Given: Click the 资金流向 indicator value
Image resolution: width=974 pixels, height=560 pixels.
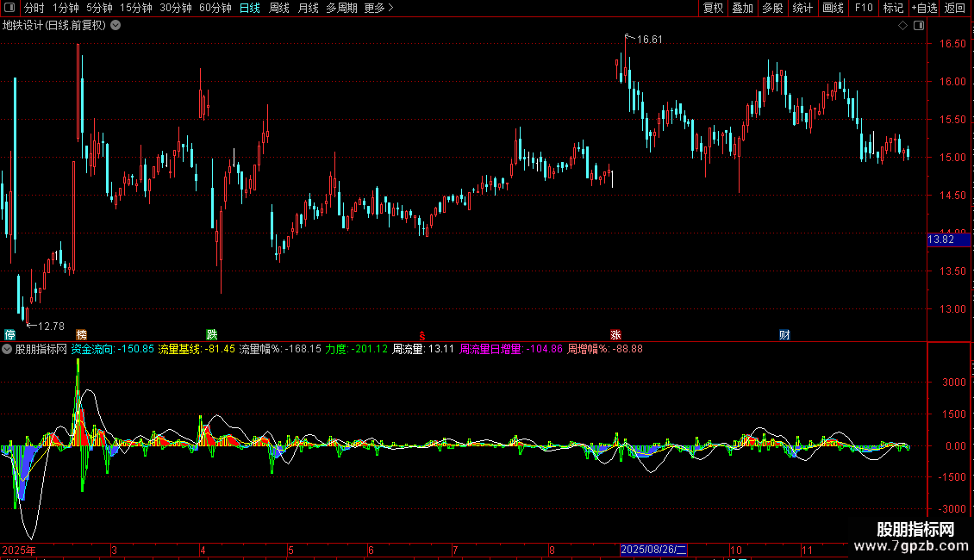Looking at the screenshot, I should click(x=112, y=349).
